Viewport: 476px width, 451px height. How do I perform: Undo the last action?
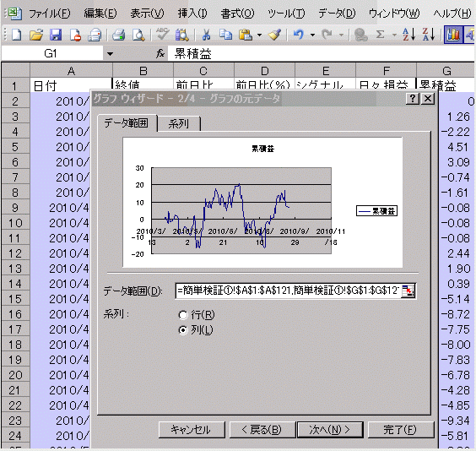[x=299, y=35]
